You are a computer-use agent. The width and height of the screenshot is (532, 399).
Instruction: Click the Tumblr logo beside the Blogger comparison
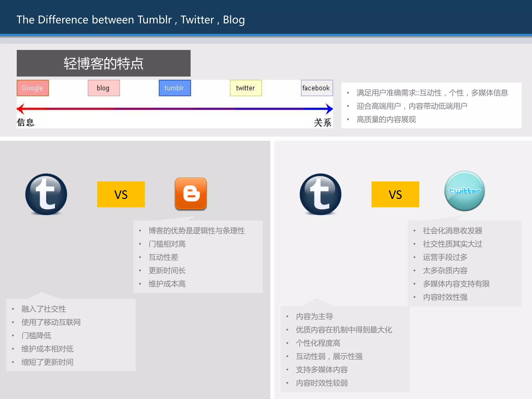click(x=46, y=194)
